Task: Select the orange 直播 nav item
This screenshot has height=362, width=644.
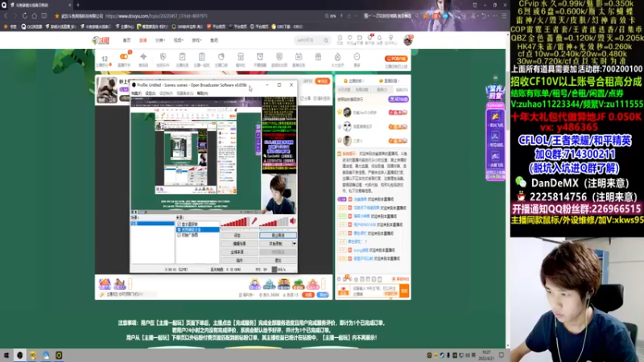Action: tap(143, 40)
